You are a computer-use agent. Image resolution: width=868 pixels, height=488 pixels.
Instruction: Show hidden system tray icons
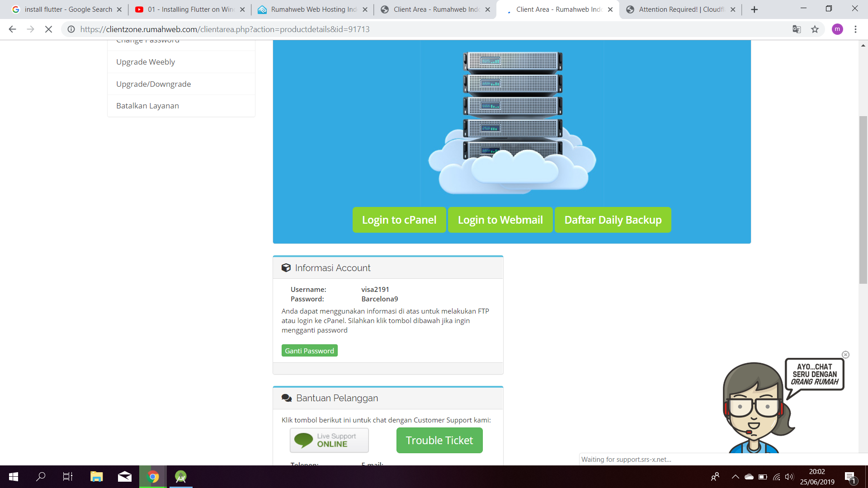pyautogui.click(x=735, y=477)
